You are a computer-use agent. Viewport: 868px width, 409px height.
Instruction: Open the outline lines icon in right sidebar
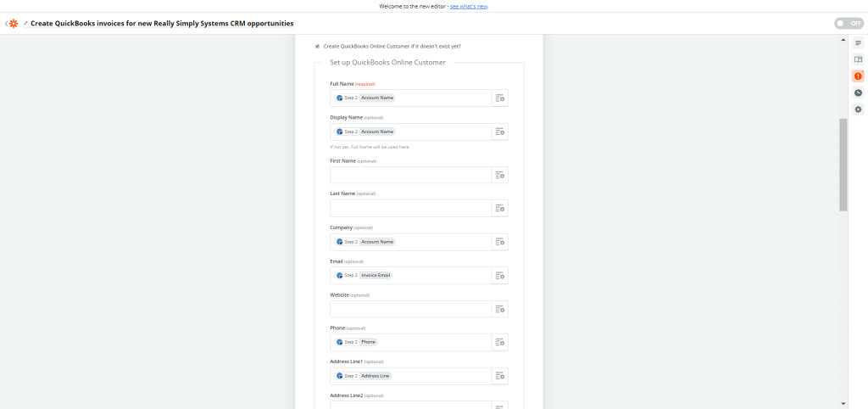tap(858, 43)
